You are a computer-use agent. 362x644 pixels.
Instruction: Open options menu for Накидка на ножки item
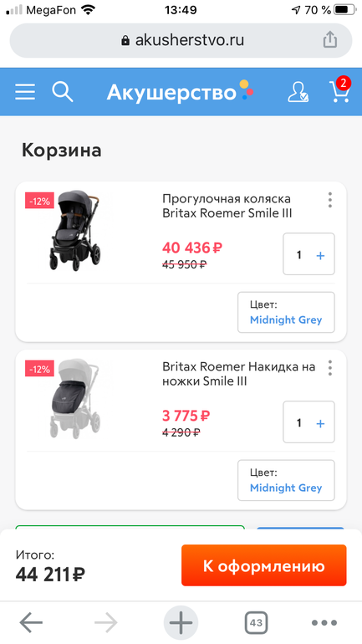[x=330, y=368]
